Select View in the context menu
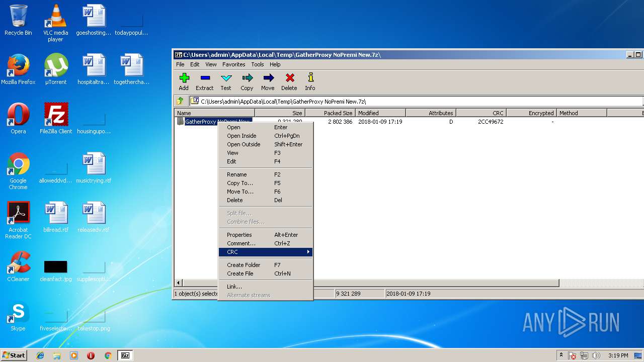This screenshot has height=362, width=644. tap(266, 153)
